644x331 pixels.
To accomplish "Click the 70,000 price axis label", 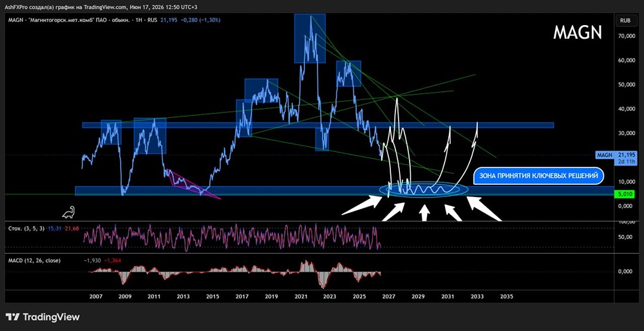I will 626,36.
